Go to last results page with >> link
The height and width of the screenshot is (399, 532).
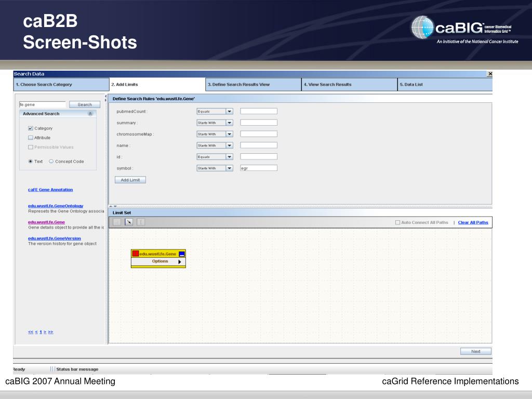[50, 332]
